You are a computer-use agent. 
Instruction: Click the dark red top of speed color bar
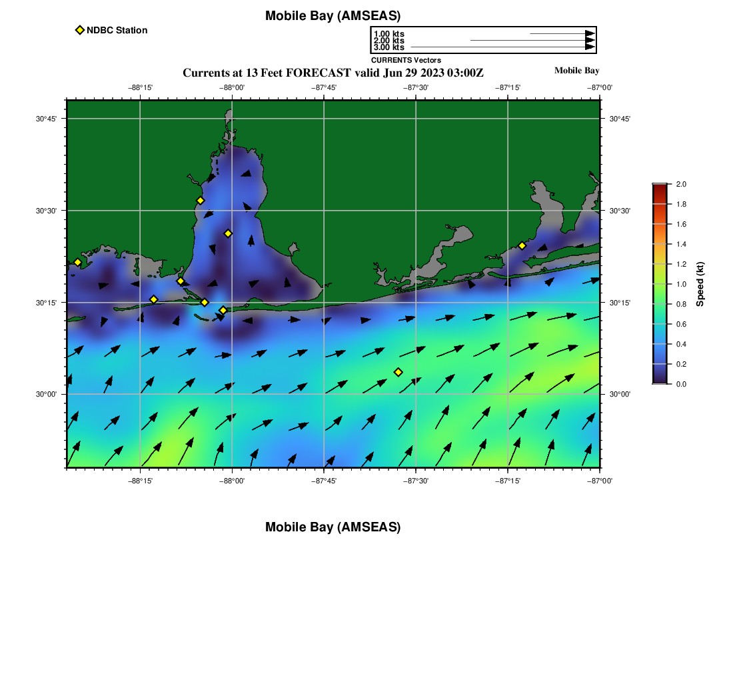[660, 189]
